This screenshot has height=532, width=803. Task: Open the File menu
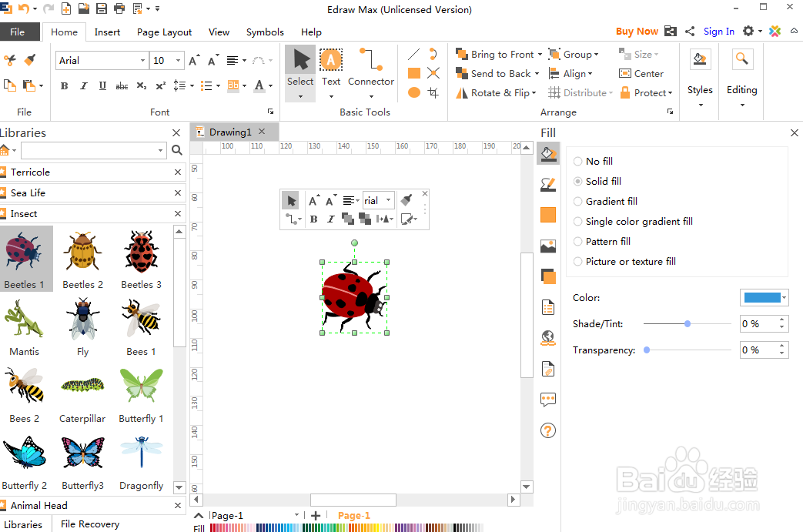(x=18, y=32)
